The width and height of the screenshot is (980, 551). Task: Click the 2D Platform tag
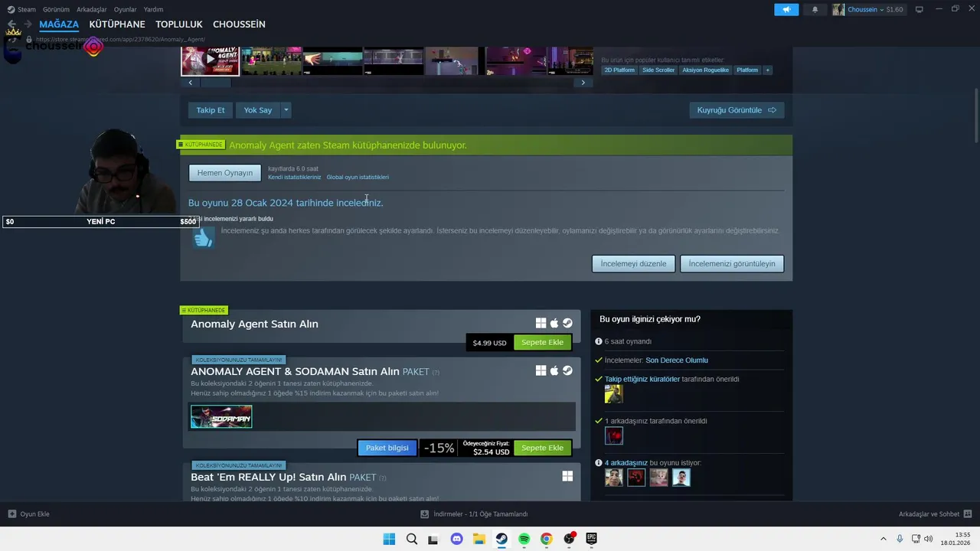619,70
